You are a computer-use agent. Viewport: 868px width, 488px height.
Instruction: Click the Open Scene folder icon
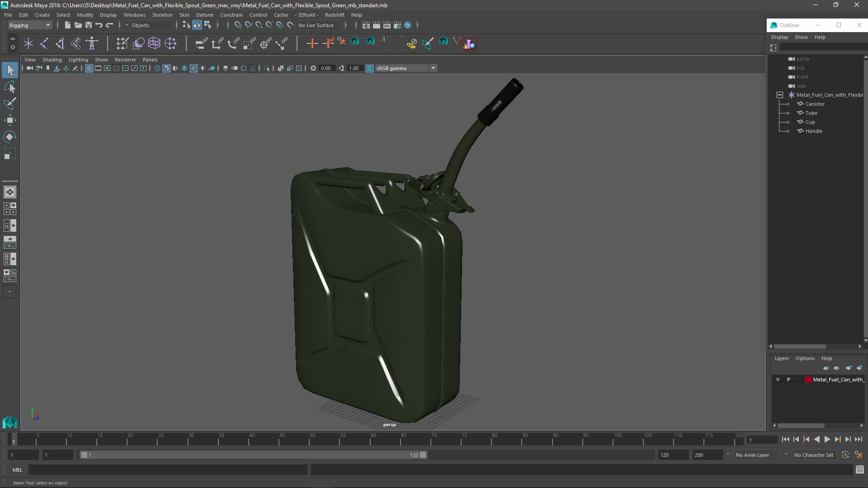coord(78,25)
